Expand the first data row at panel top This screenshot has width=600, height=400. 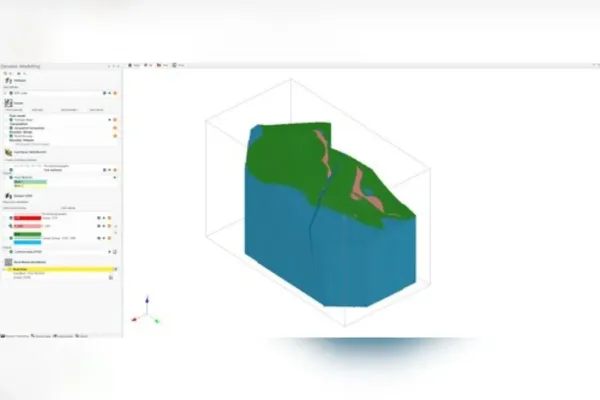tap(5, 93)
